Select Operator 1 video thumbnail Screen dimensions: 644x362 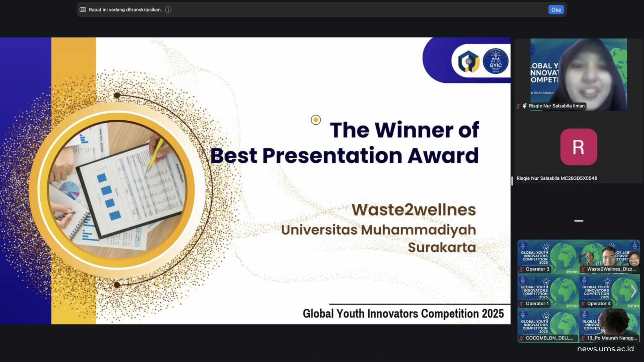point(548,291)
